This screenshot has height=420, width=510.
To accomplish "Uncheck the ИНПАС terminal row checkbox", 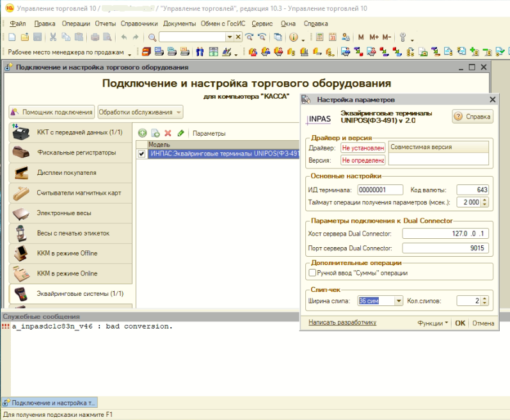I will click(142, 154).
